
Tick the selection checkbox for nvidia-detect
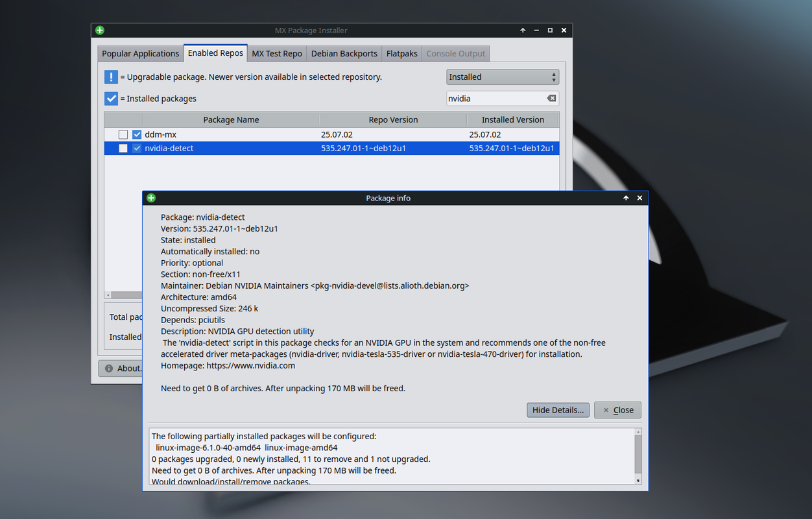point(123,148)
